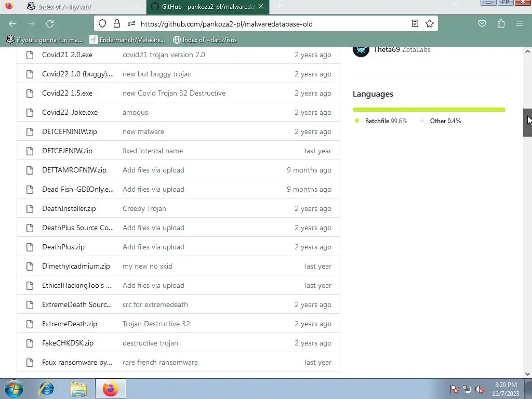532x399 pixels.
Task: Click the Theta69 contributor avatar
Action: click(361, 50)
